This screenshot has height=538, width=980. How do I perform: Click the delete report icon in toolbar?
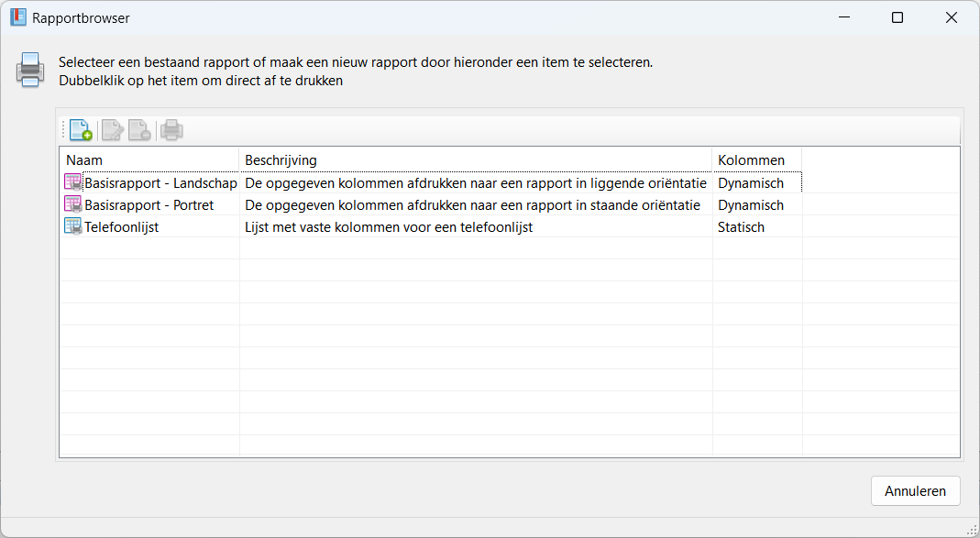[x=139, y=130]
